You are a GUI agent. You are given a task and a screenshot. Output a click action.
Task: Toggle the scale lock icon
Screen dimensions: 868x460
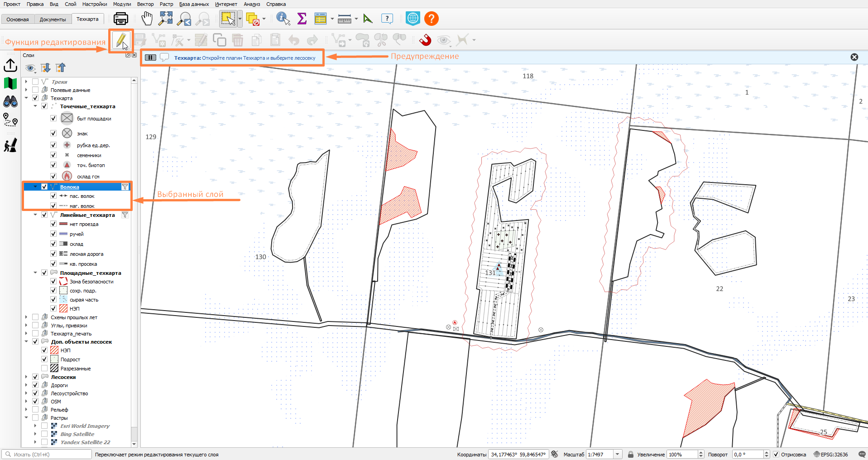(630, 454)
